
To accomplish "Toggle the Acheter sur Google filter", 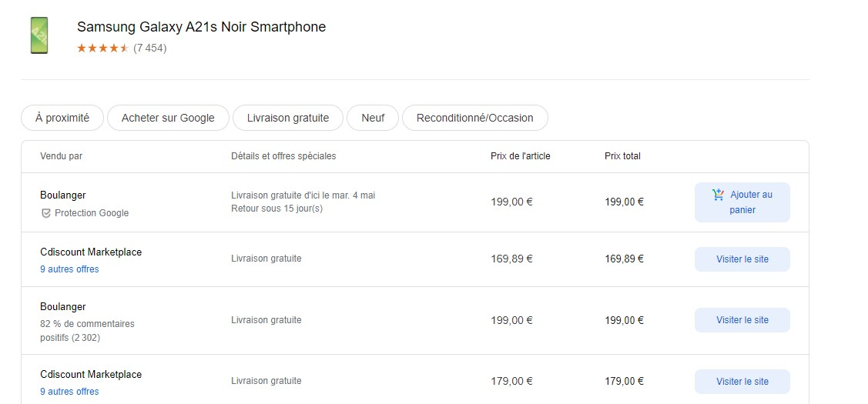I will [x=168, y=118].
